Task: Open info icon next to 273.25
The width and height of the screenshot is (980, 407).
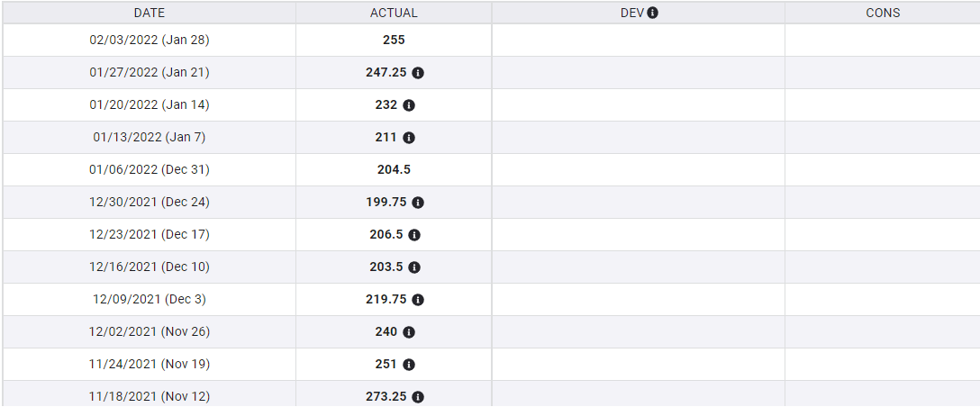Action: point(418,397)
